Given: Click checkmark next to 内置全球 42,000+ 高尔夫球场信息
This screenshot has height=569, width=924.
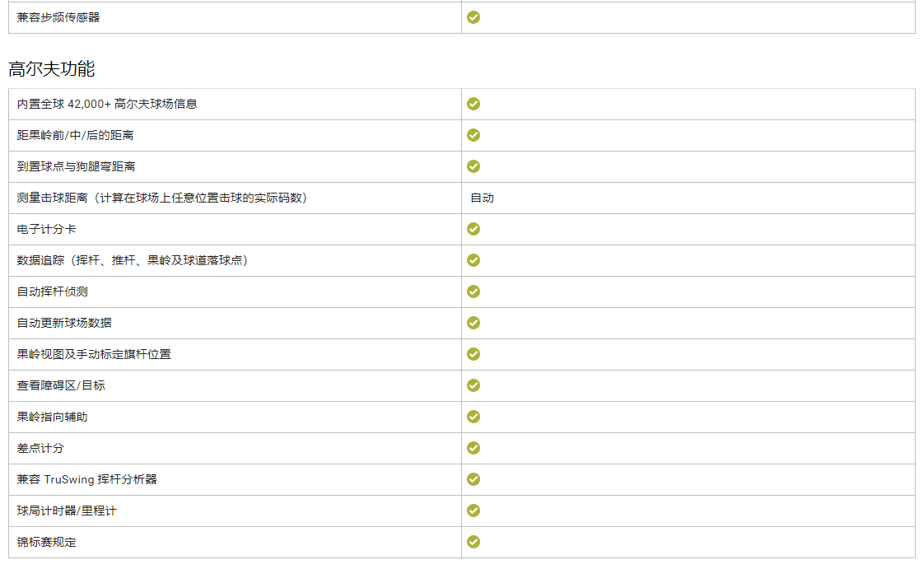Looking at the screenshot, I should [x=474, y=104].
